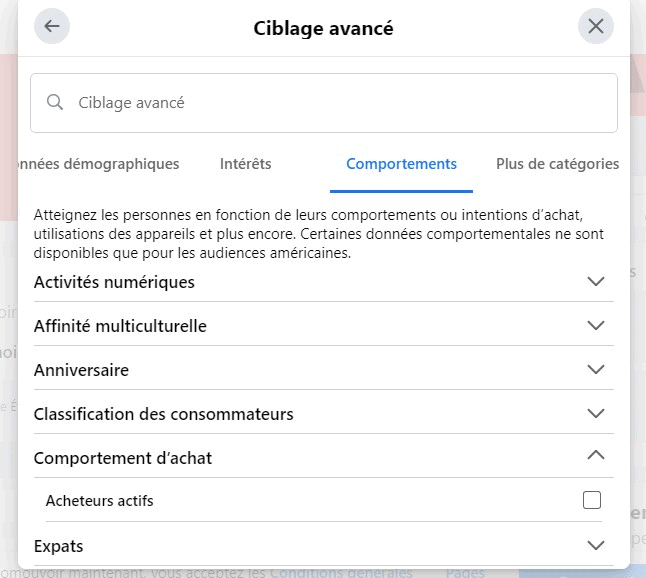646x578 pixels.
Task: Go back using the left arrow icon
Action: 52,26
